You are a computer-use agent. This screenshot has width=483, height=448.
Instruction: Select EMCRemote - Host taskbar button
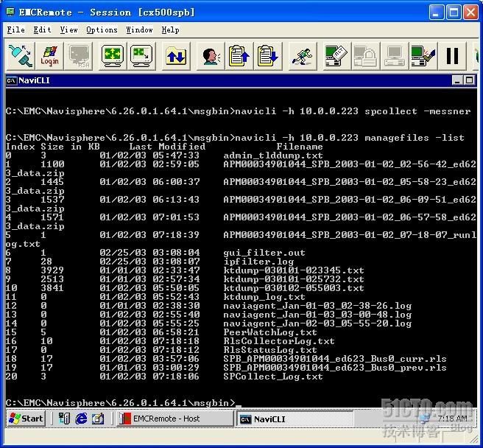[174, 419]
